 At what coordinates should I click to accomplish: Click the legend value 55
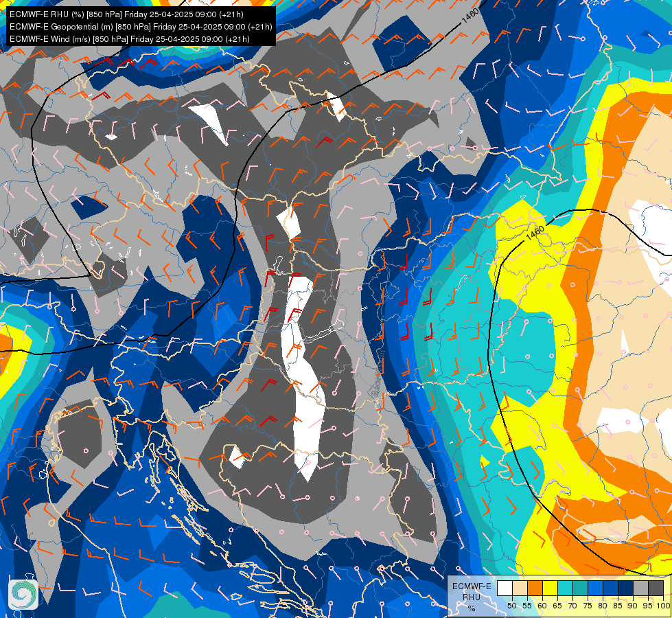[527, 606]
